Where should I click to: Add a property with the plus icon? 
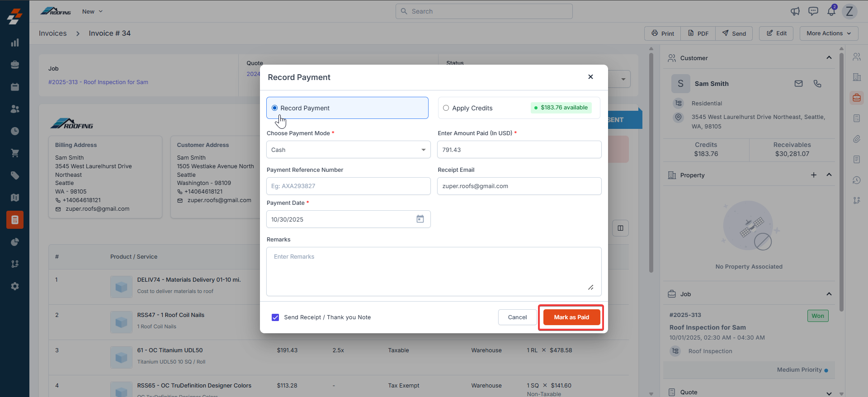tap(814, 175)
